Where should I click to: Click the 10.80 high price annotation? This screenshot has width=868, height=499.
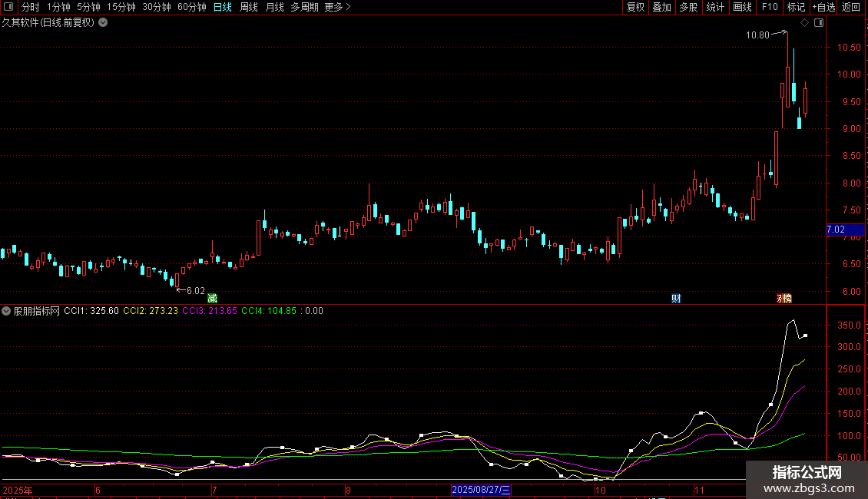point(757,35)
